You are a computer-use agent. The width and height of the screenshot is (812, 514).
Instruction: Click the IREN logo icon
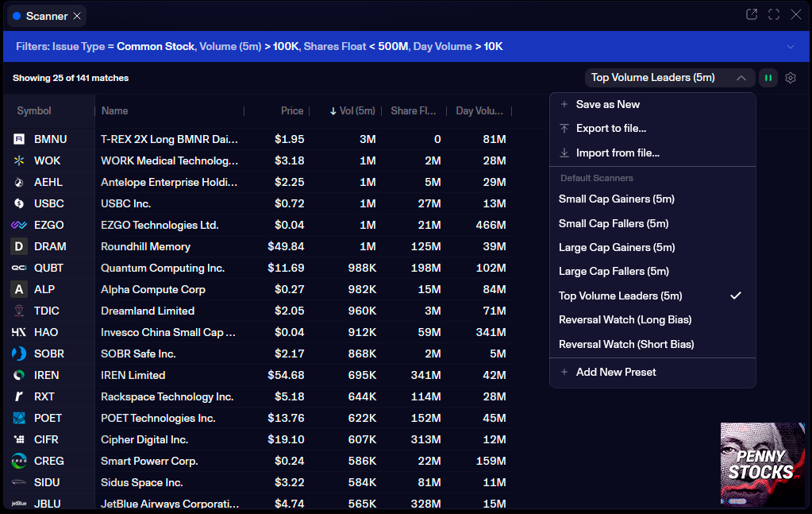pyautogui.click(x=18, y=375)
